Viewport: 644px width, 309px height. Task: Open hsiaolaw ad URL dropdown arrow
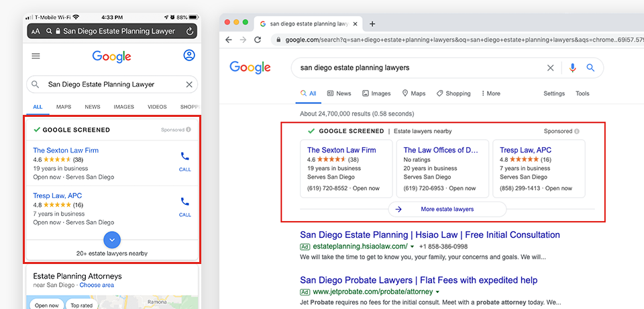pos(412,247)
